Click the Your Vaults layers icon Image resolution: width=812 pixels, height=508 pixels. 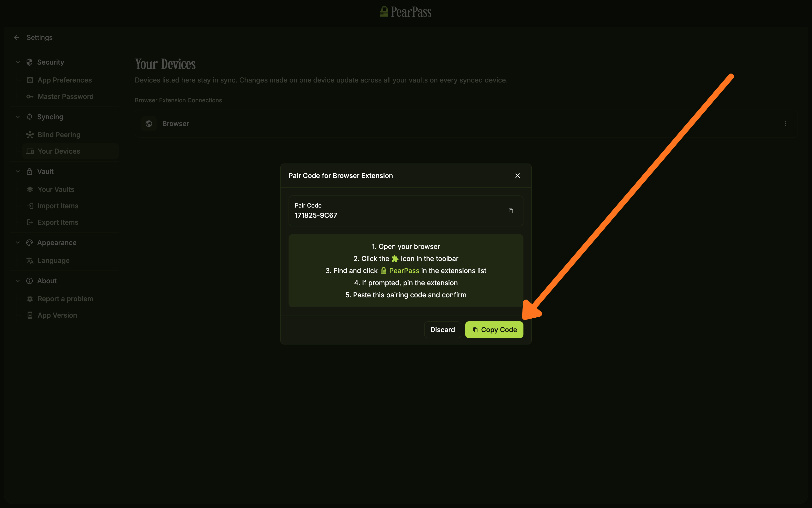(x=30, y=189)
